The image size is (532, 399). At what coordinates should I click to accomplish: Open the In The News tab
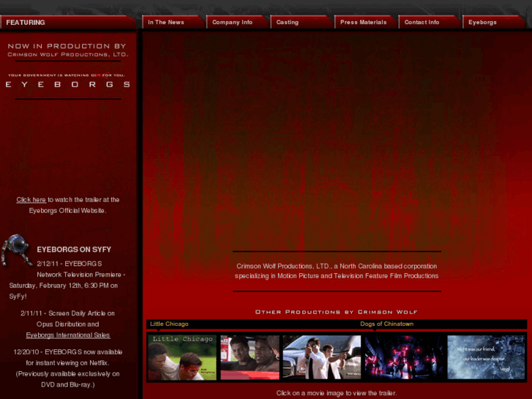coord(173,23)
